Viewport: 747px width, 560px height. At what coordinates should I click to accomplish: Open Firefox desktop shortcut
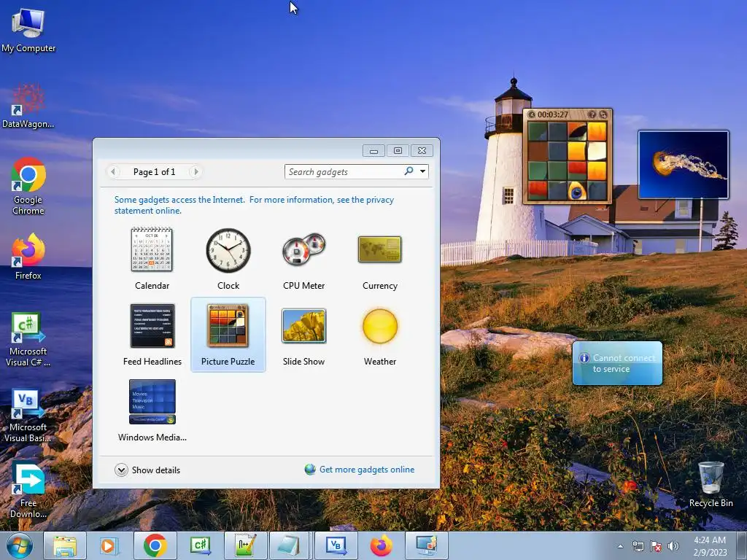tap(28, 257)
